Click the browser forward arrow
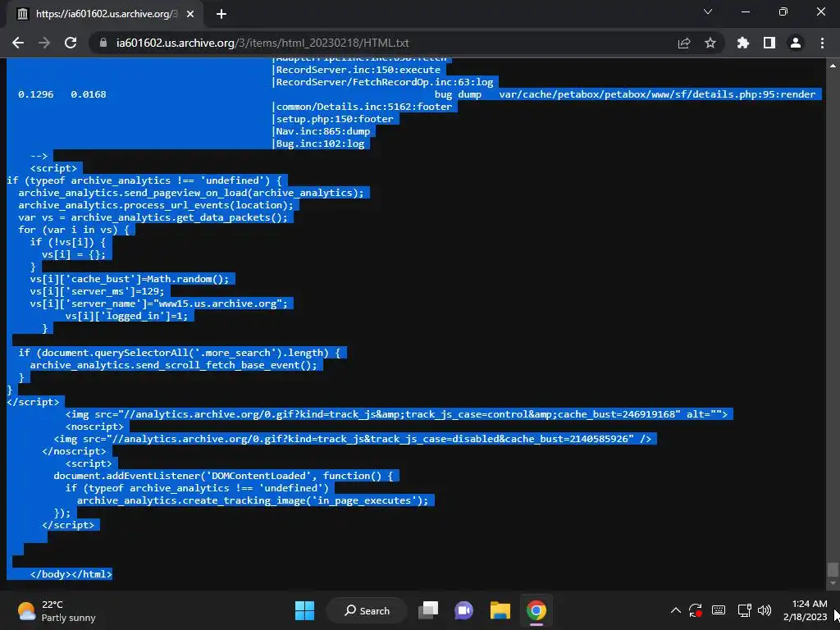This screenshot has height=630, width=840. point(44,43)
